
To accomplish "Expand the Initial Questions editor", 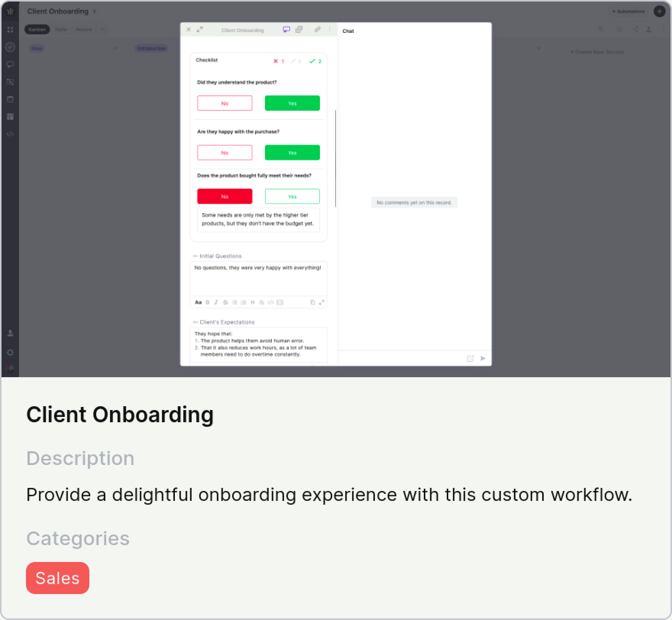I will click(x=321, y=302).
